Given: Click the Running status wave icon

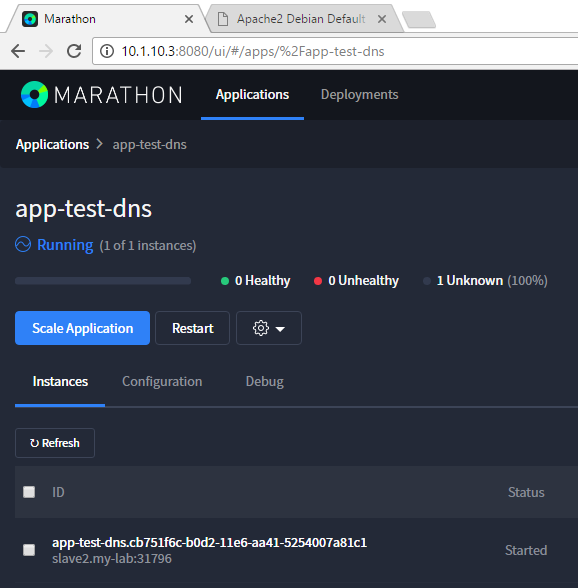Looking at the screenshot, I should (x=23, y=244).
